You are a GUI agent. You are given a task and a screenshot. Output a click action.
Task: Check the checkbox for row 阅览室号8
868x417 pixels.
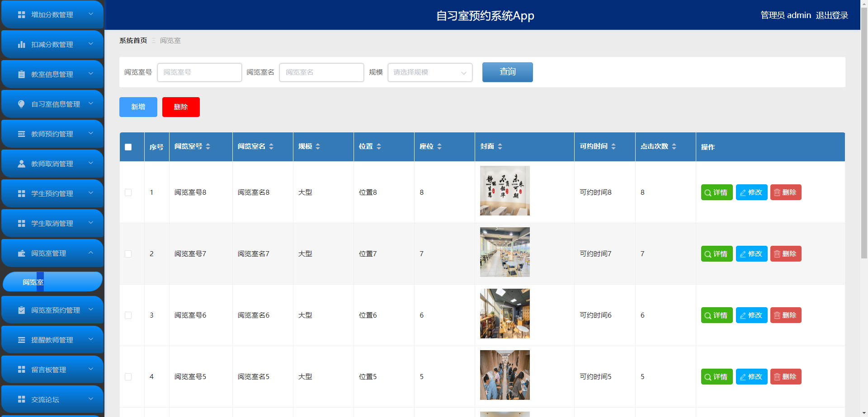(x=128, y=192)
